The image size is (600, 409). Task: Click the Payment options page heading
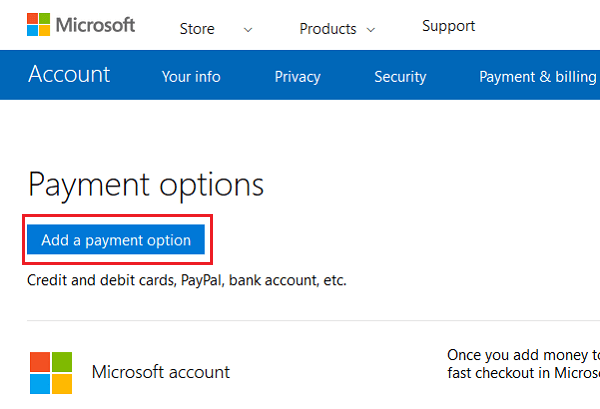146,184
